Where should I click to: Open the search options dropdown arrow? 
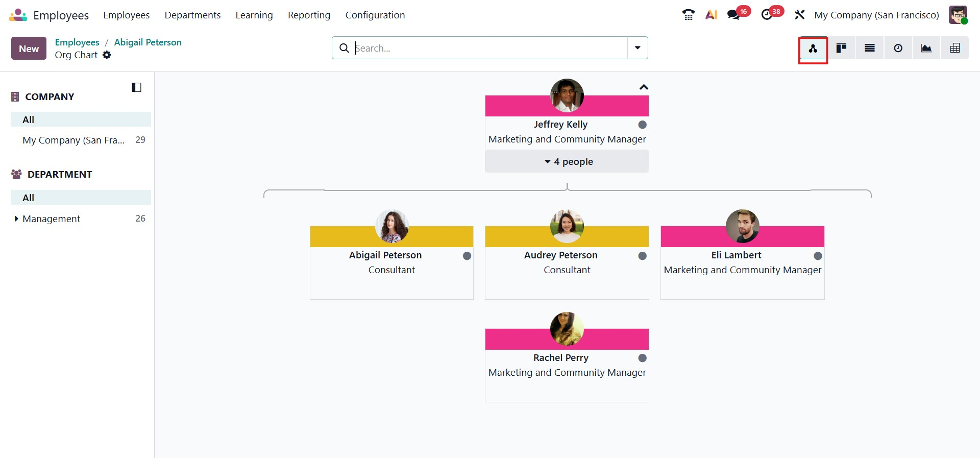click(x=638, y=48)
